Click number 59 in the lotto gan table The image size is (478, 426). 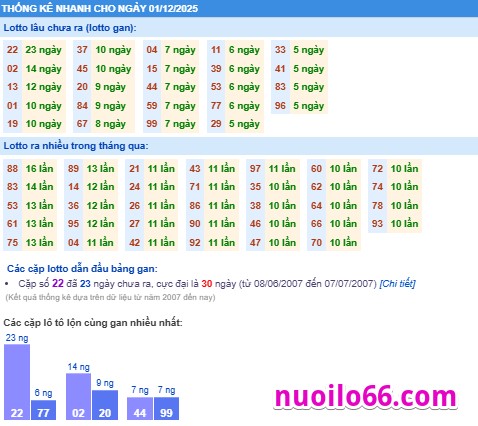click(x=152, y=106)
